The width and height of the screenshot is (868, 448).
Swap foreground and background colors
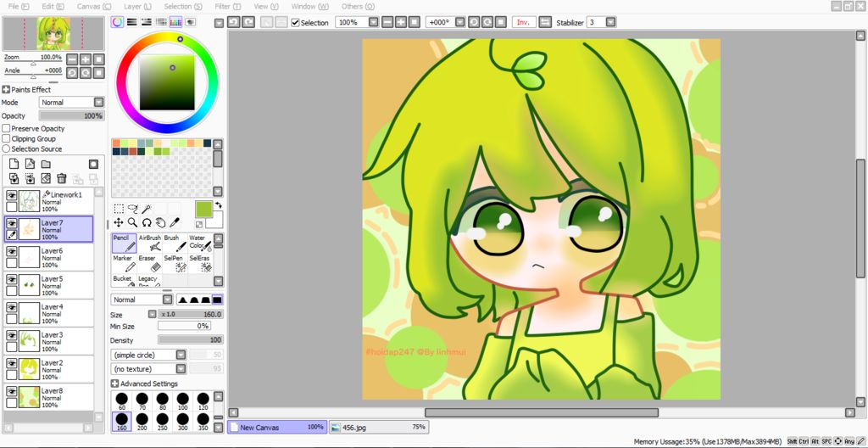point(219,205)
